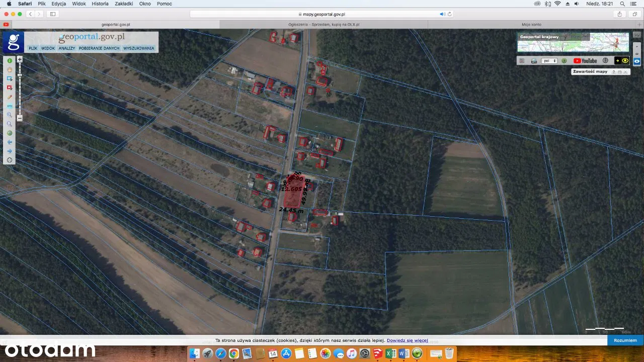Select the hand pan tool

pos(10,70)
